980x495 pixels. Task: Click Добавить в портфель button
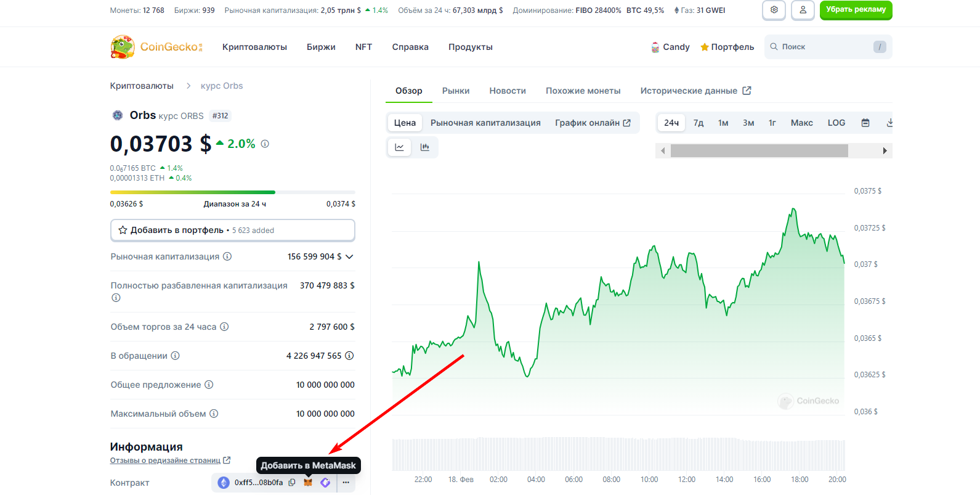tap(233, 230)
